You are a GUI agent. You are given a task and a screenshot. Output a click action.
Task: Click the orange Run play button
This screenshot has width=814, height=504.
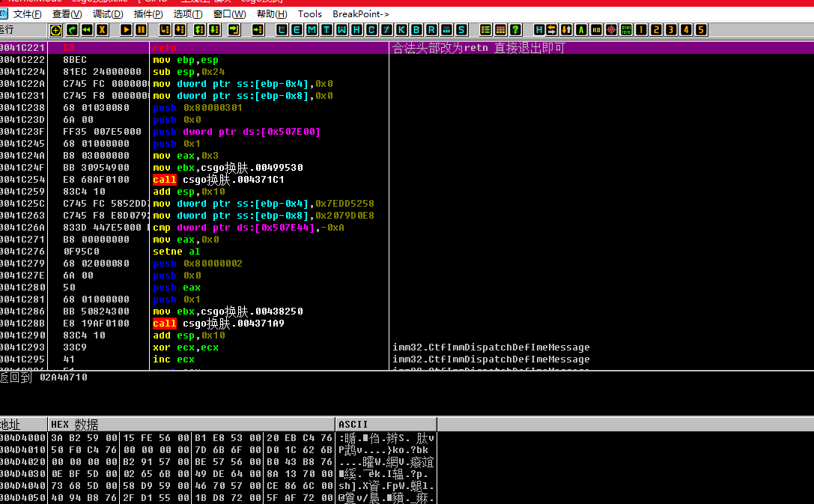(x=126, y=30)
